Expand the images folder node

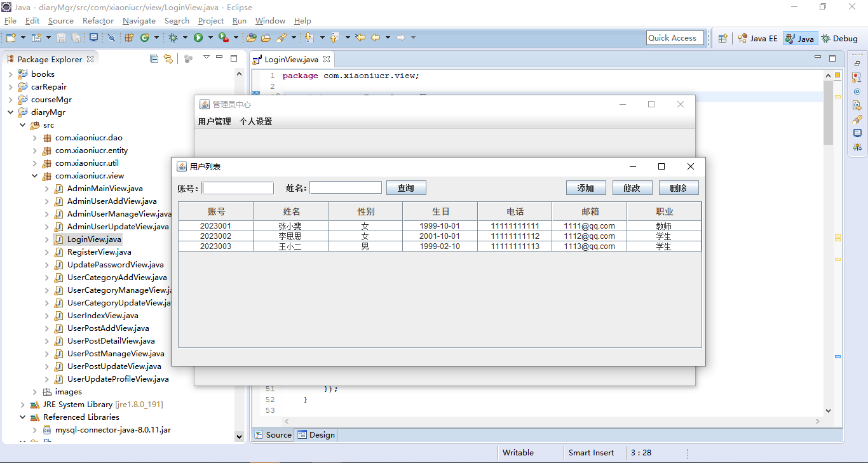click(x=34, y=392)
